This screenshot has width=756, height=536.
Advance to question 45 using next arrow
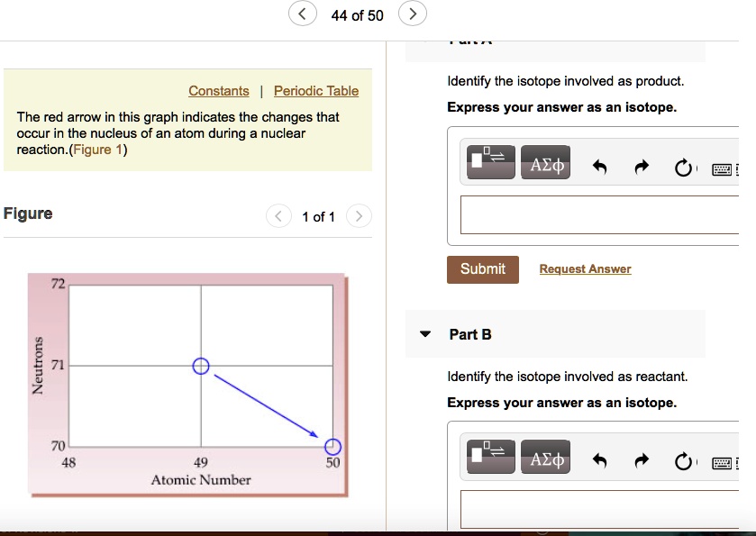412,14
